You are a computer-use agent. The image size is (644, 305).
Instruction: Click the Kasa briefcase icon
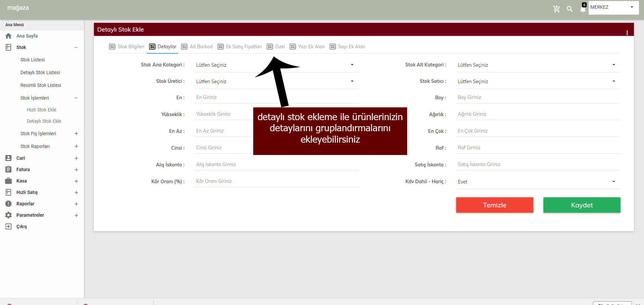pyautogui.click(x=8, y=181)
